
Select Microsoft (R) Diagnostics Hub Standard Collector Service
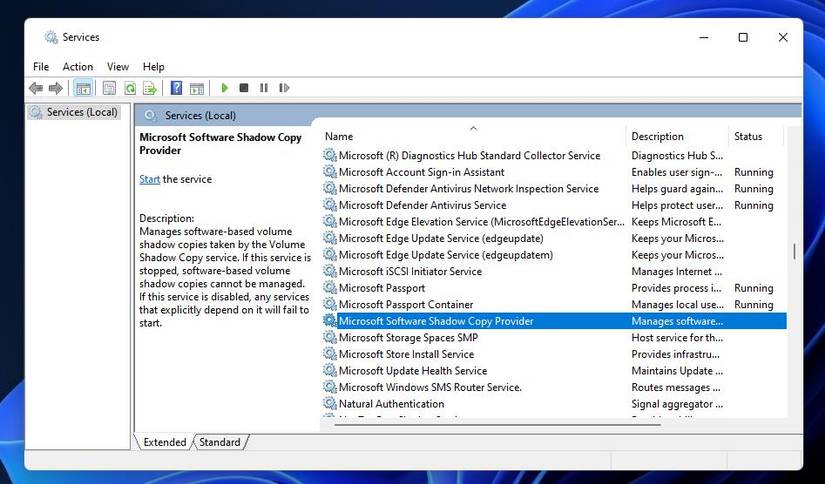pos(469,156)
